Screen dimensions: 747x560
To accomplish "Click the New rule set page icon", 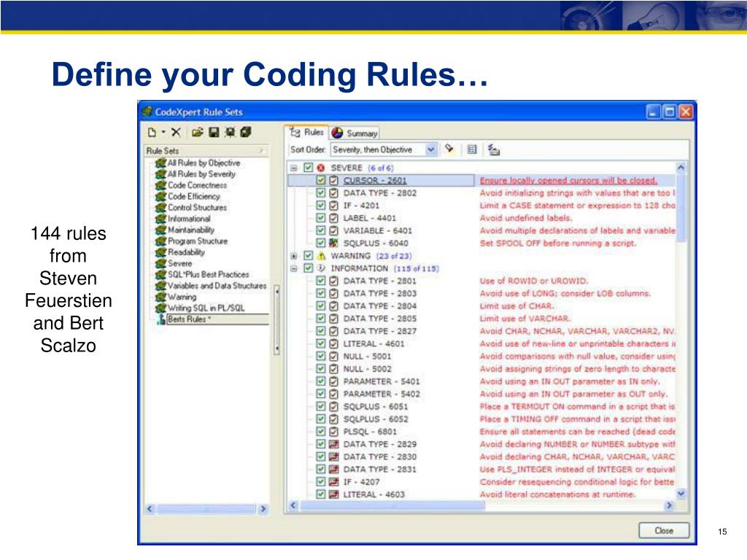I will click(x=152, y=133).
